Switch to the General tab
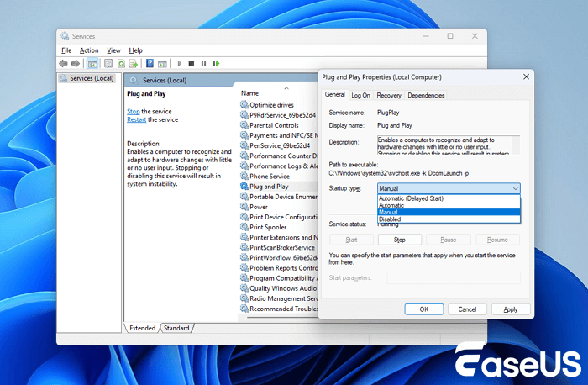This screenshot has width=588, height=385. point(334,94)
